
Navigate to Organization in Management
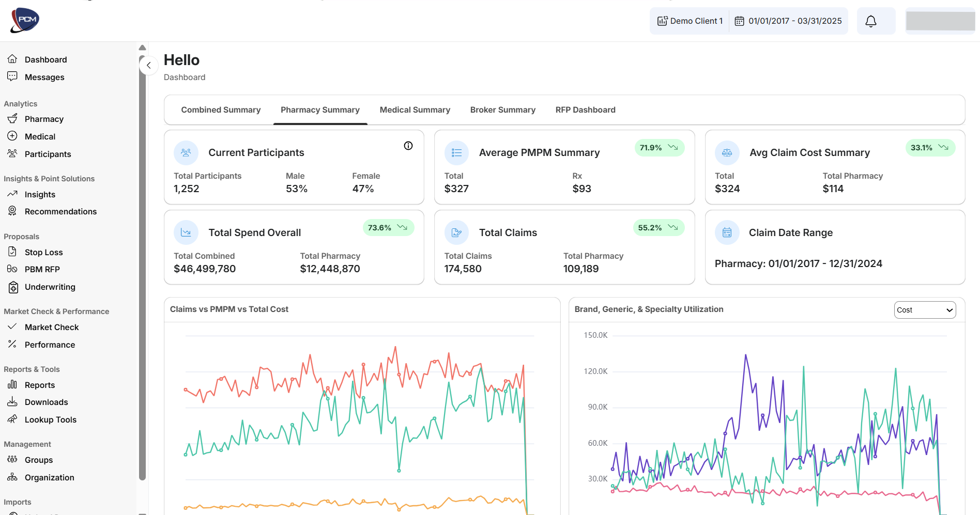pyautogui.click(x=49, y=477)
